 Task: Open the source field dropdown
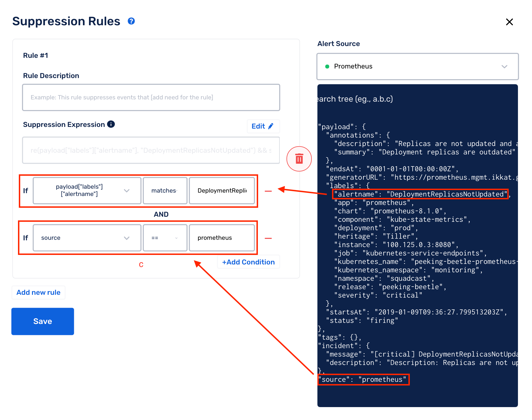coord(87,238)
